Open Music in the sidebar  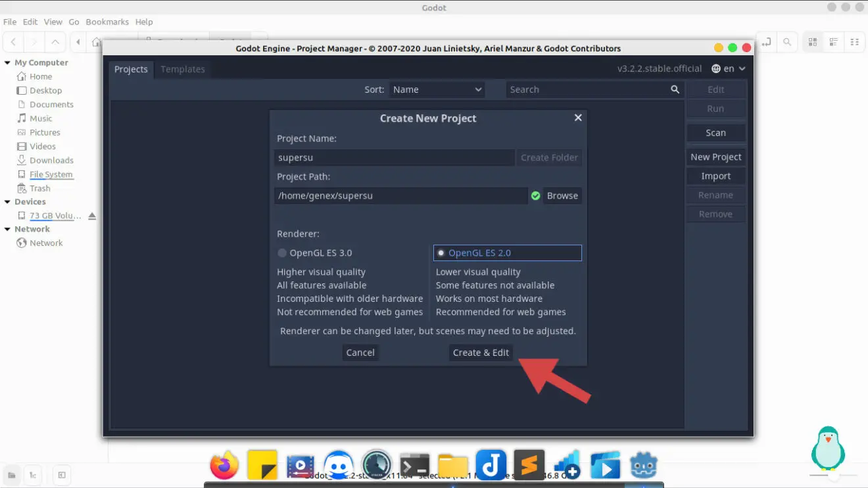point(41,118)
